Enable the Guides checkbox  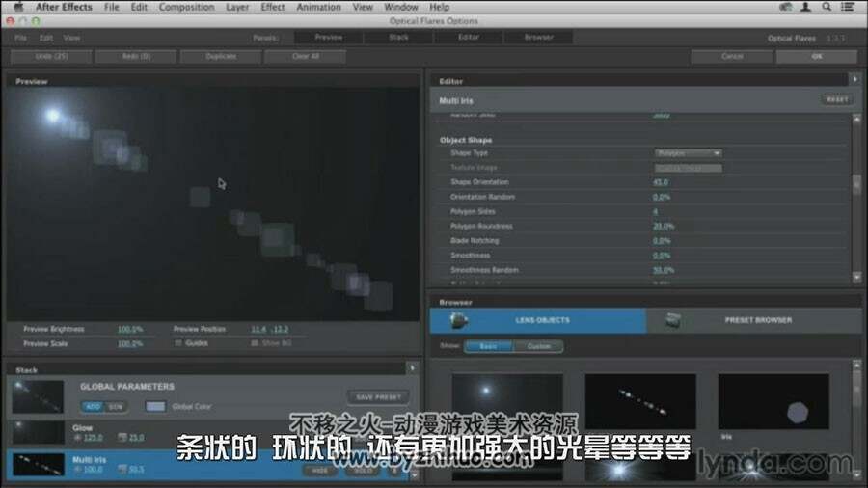click(x=178, y=343)
